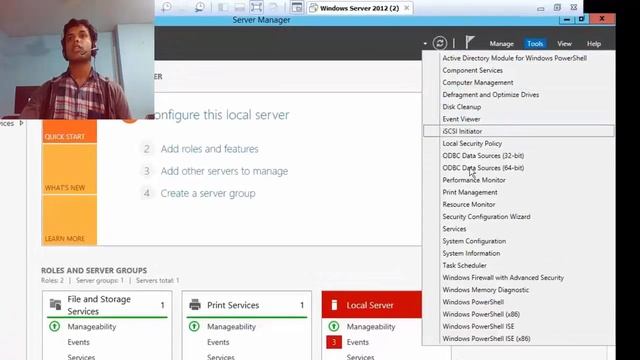640x360 pixels.
Task: Launch Windows PowerShell (x86)
Action: coord(481,314)
